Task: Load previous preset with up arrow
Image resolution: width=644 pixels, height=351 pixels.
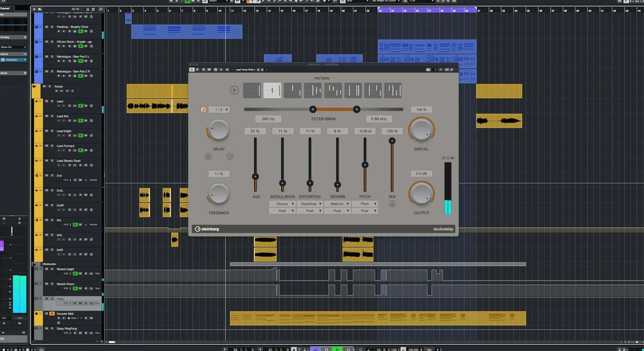Action: pos(258,70)
